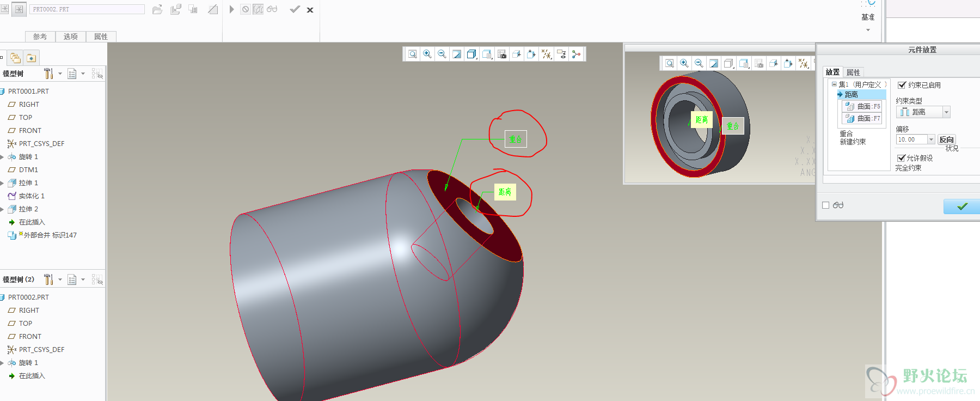Screen dimensions: 980x401
Task: Toggle the attached geometry preview cube icon
Action: tap(258, 9)
